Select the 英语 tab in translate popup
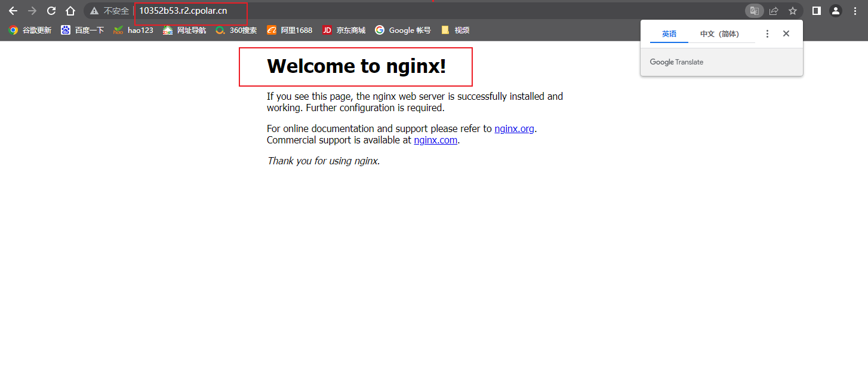The height and width of the screenshot is (386, 868). pos(669,34)
